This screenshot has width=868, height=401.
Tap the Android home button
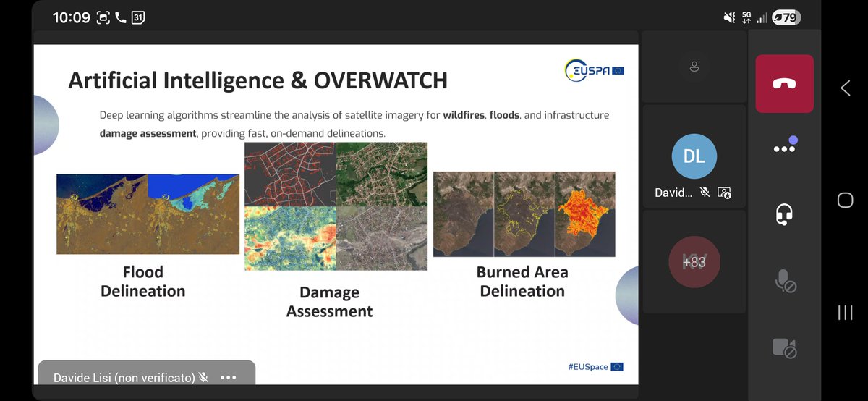[845, 200]
